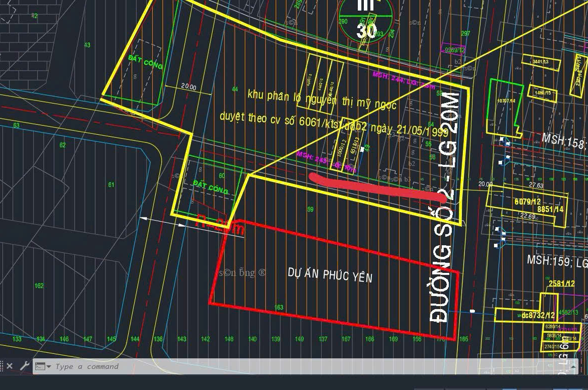Open command line customize wrench menu
Screen dimensions: 588x390
(24, 366)
